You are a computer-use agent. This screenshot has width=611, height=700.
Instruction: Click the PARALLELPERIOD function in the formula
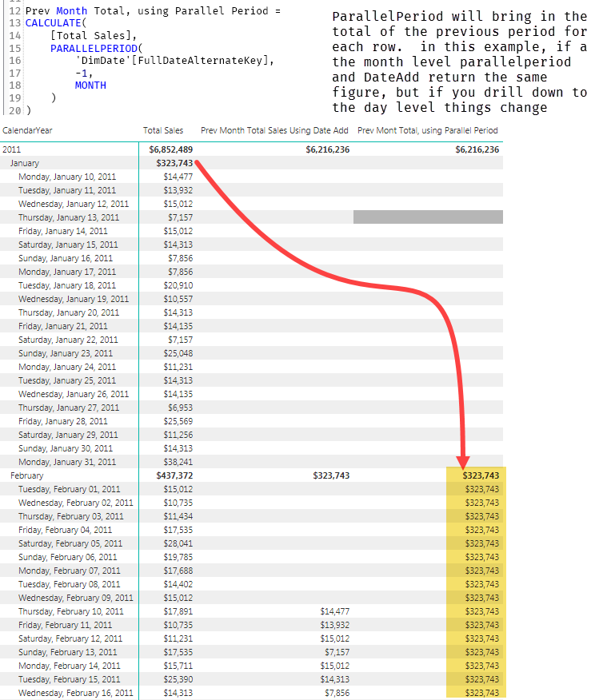94,48
